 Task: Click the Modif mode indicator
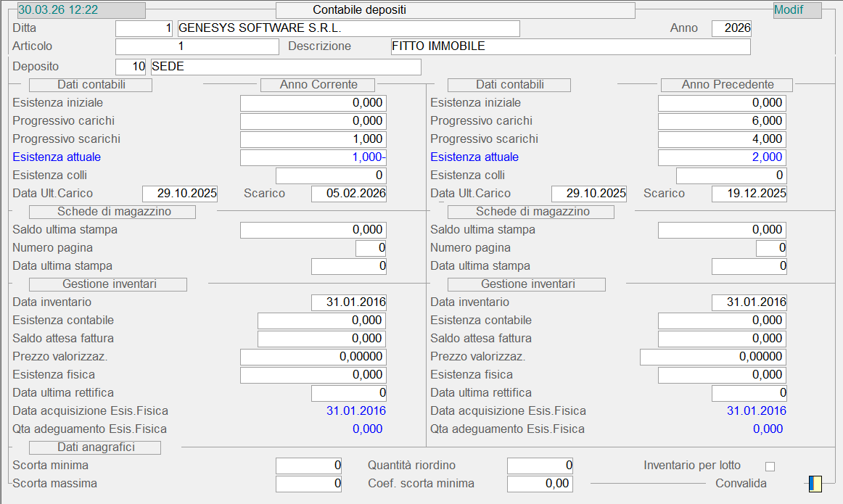click(797, 10)
